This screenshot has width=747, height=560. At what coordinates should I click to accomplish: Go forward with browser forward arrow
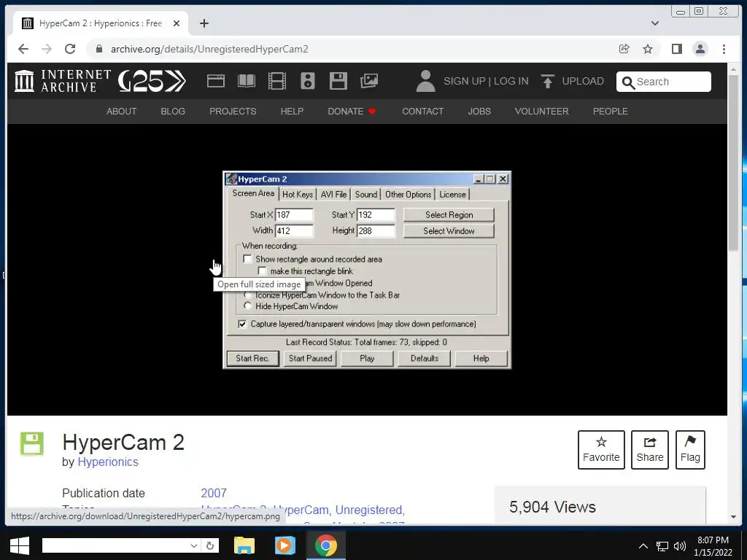[x=46, y=49]
